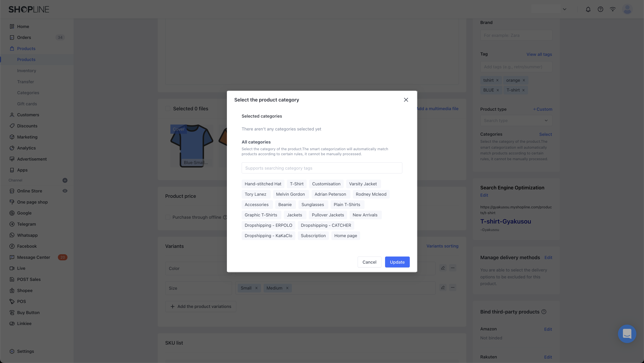Viewport: 644px width, 363px height.
Task: Open the store selector dropdown chevron
Action: tap(564, 10)
